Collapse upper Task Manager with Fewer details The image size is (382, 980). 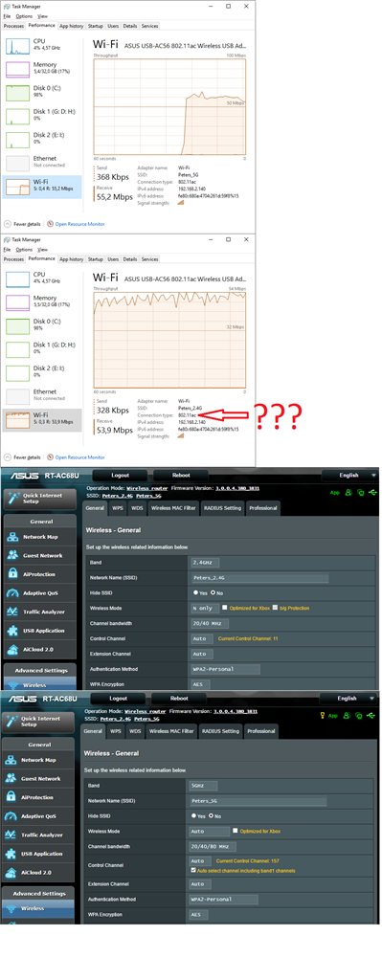[23, 223]
